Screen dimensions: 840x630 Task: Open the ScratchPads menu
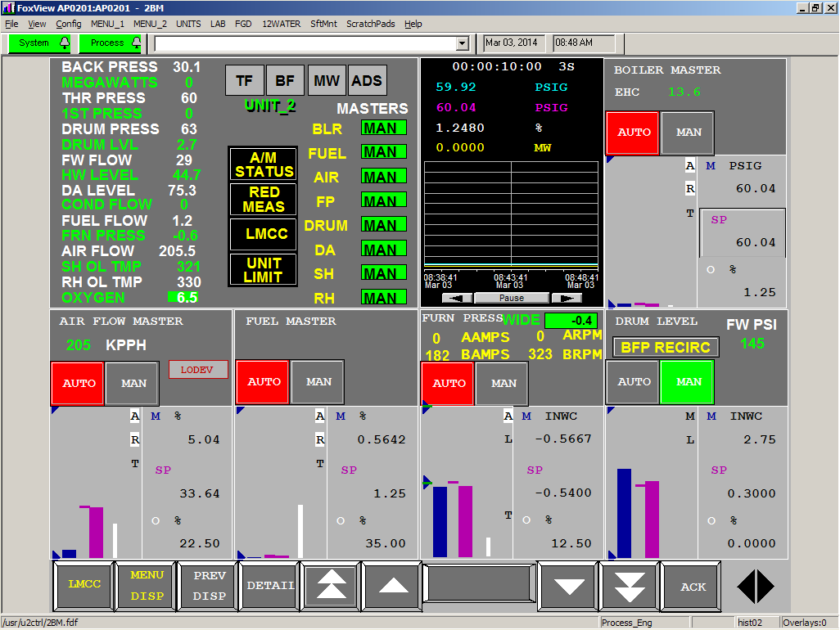(x=370, y=24)
